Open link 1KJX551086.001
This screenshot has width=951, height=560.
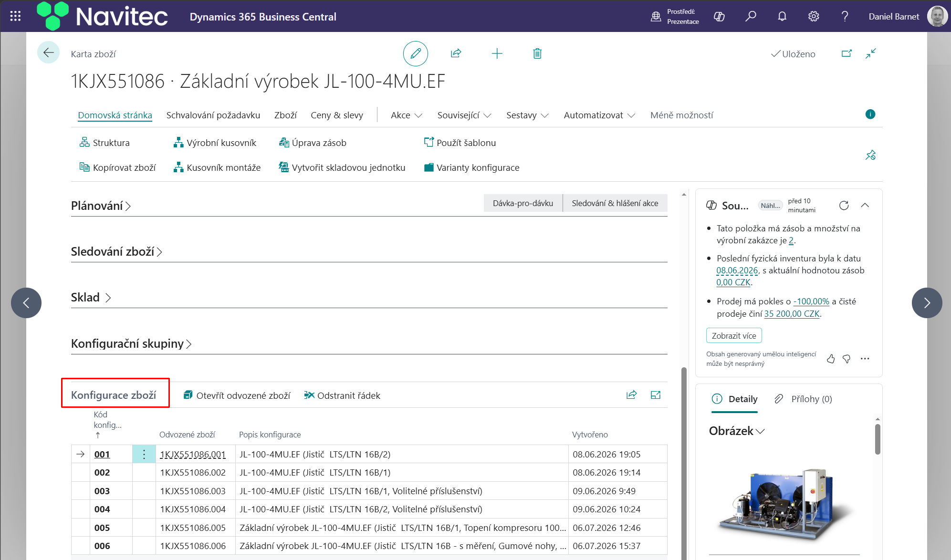point(193,454)
